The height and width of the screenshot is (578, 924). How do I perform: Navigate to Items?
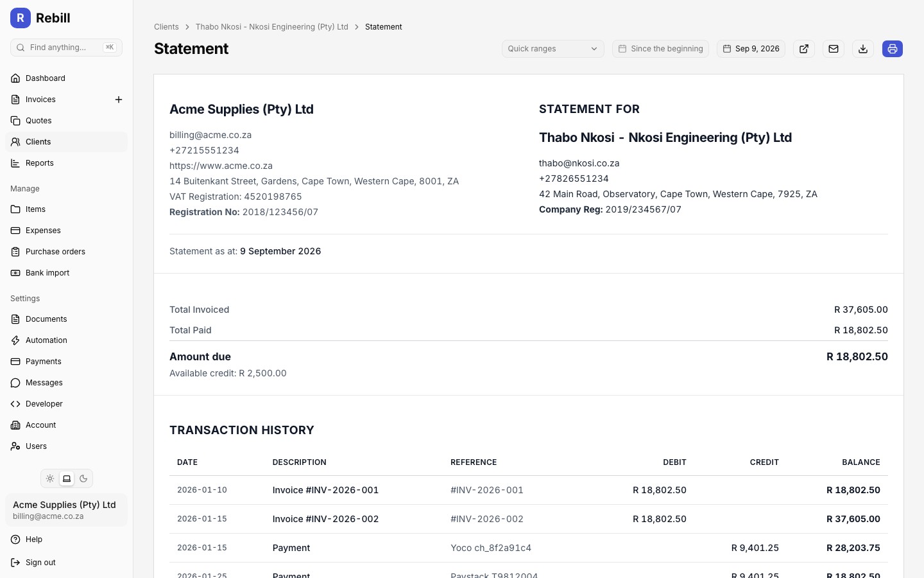click(x=66, y=209)
